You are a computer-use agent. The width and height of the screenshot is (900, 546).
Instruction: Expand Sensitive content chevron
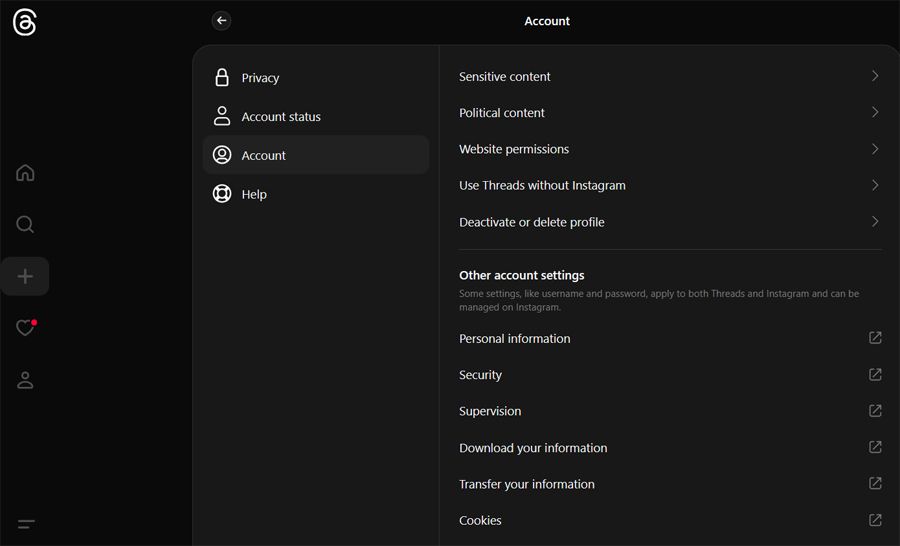tap(875, 76)
